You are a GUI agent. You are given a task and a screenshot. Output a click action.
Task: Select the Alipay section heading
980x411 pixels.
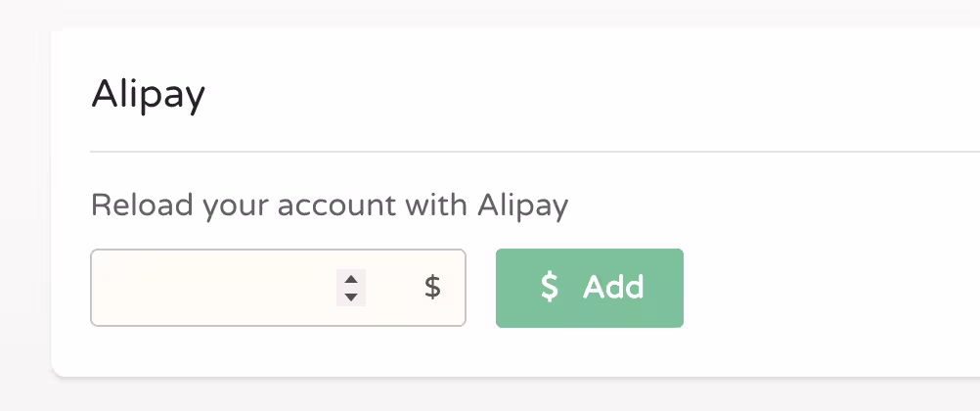pos(148,96)
